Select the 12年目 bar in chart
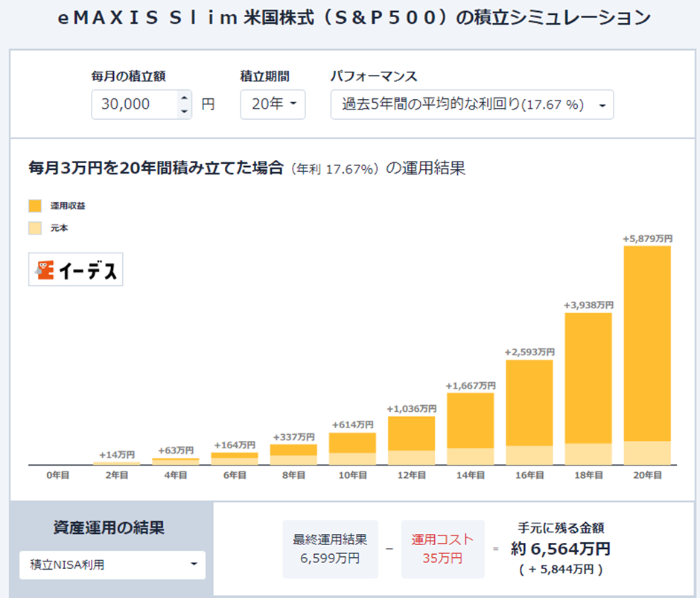 pyautogui.click(x=411, y=440)
